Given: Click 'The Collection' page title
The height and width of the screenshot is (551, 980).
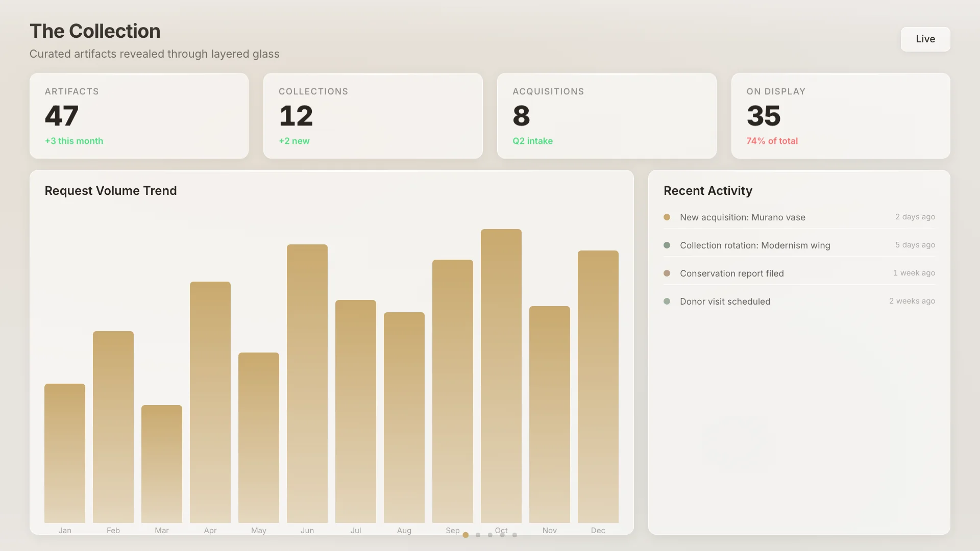Looking at the screenshot, I should coord(95,31).
